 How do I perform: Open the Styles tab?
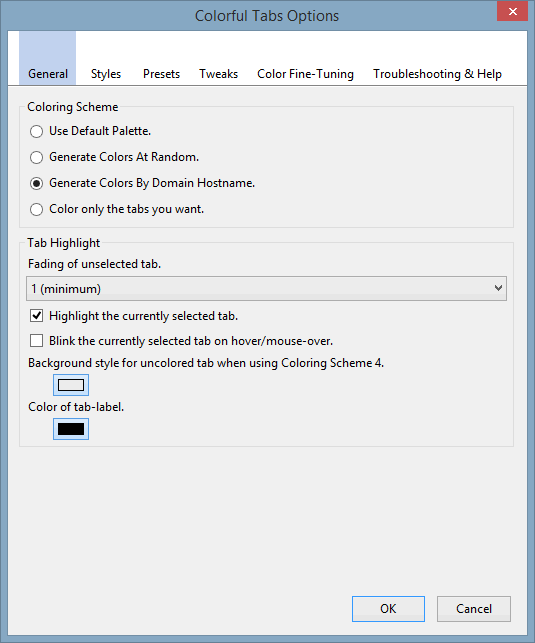[106, 74]
